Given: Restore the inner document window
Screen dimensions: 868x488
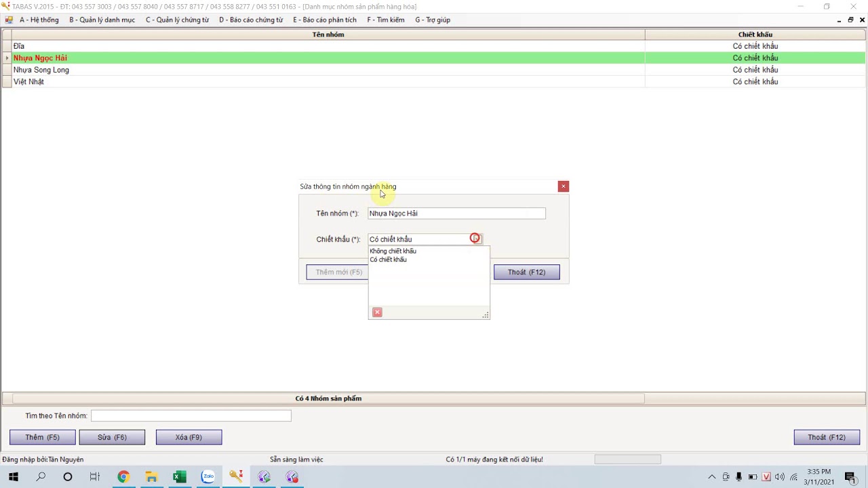Looking at the screenshot, I should [x=850, y=20].
